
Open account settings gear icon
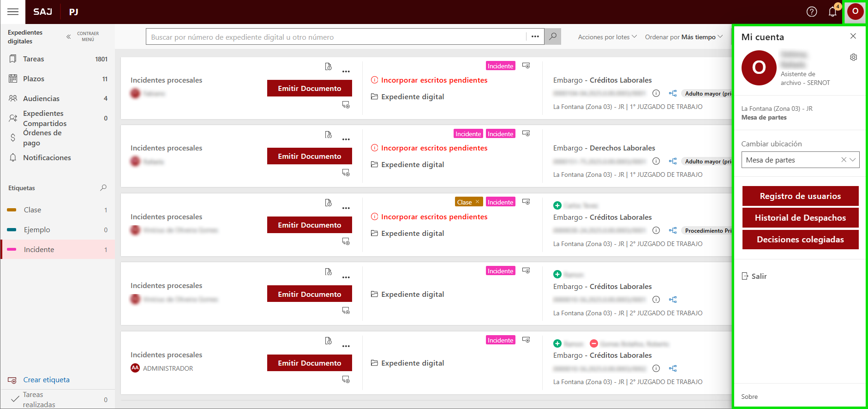(853, 57)
